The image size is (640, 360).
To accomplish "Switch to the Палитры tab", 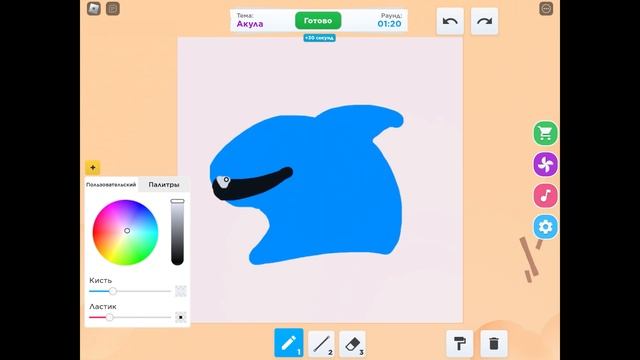I will [164, 184].
